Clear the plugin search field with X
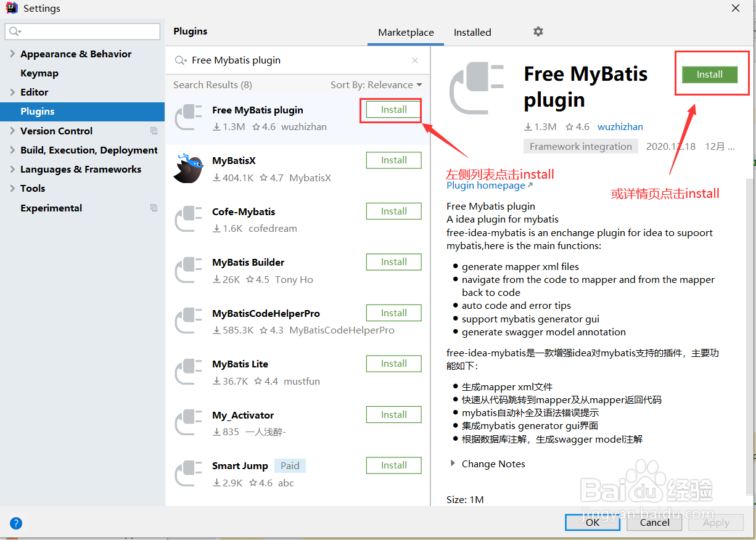 (415, 60)
